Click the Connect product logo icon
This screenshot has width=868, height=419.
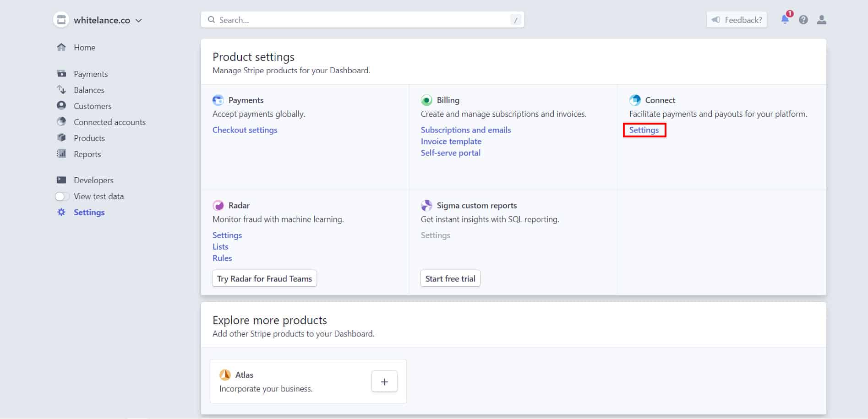click(635, 100)
